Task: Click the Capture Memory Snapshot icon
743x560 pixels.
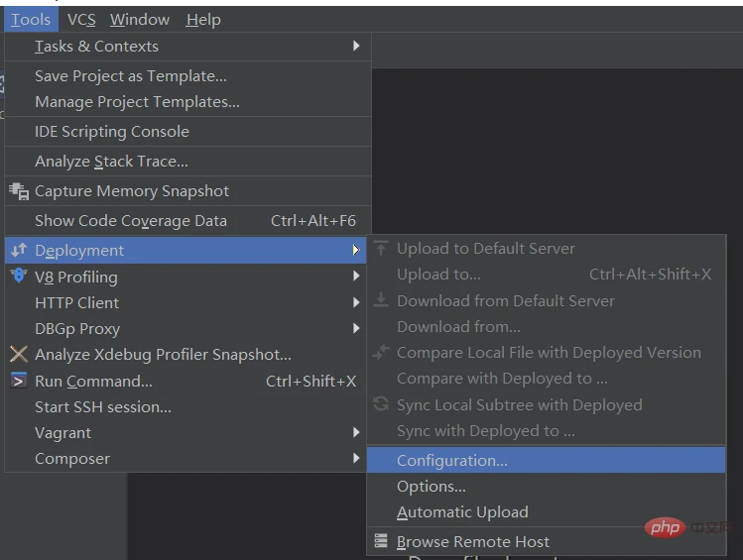Action: 19,191
